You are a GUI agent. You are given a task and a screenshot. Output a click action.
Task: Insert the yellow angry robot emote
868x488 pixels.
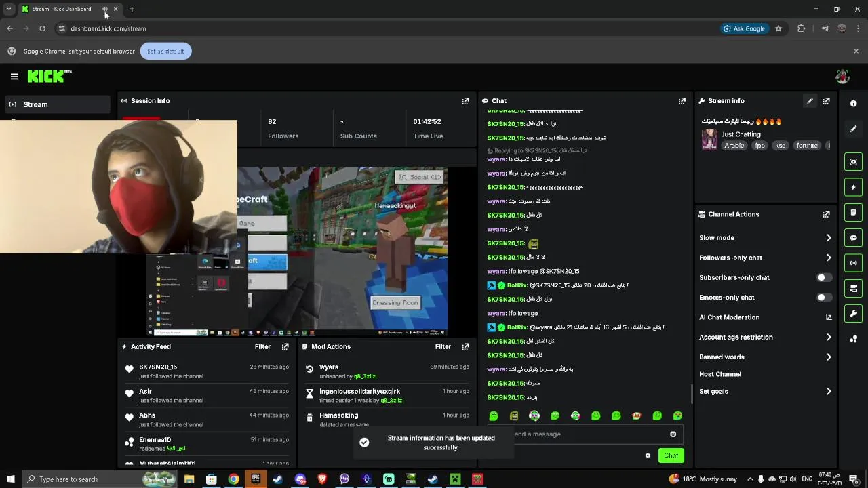click(514, 415)
